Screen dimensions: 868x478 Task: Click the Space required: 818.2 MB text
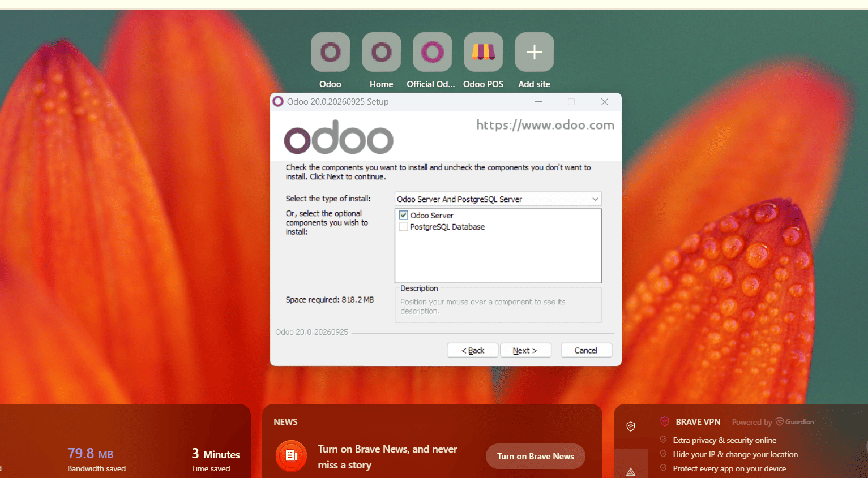[x=330, y=300]
